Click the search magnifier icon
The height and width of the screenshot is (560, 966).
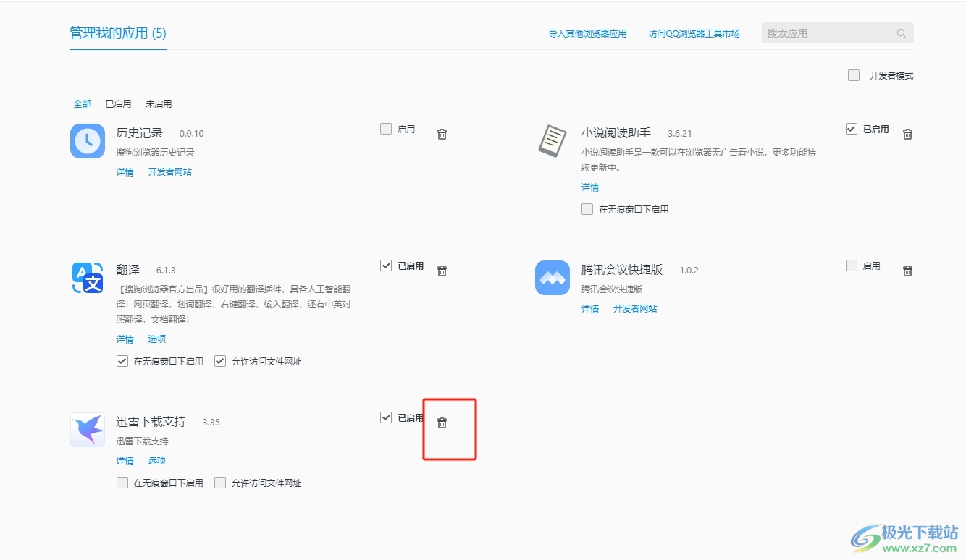[x=902, y=33]
